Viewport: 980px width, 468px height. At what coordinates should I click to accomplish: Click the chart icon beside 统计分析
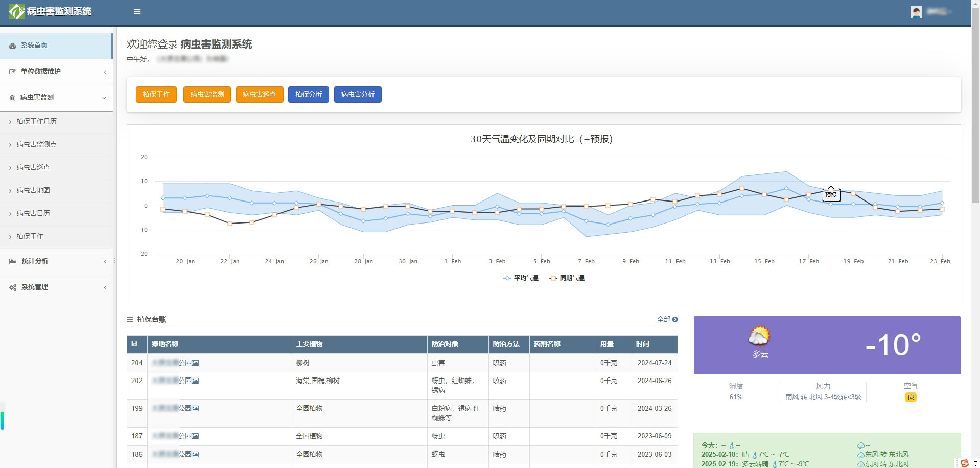coord(13,261)
